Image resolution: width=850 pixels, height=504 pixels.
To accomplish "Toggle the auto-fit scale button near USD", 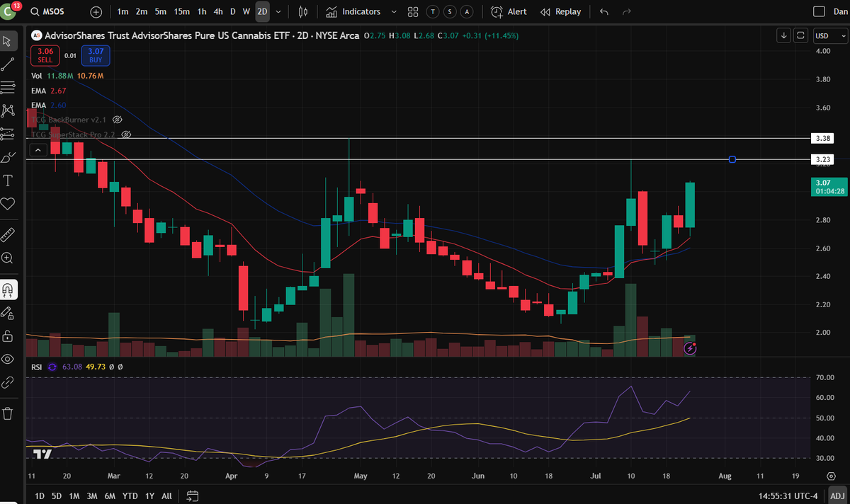I will (x=801, y=35).
